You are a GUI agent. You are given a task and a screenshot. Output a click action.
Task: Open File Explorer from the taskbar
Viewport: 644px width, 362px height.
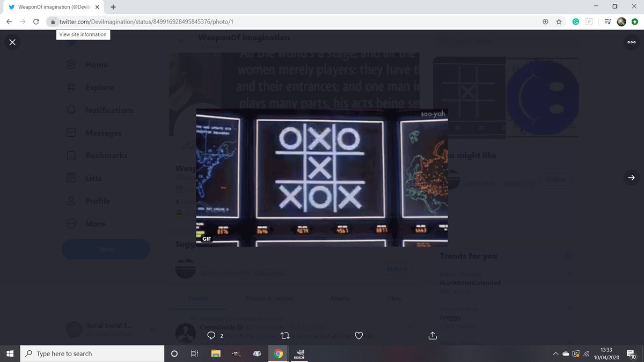click(x=216, y=353)
